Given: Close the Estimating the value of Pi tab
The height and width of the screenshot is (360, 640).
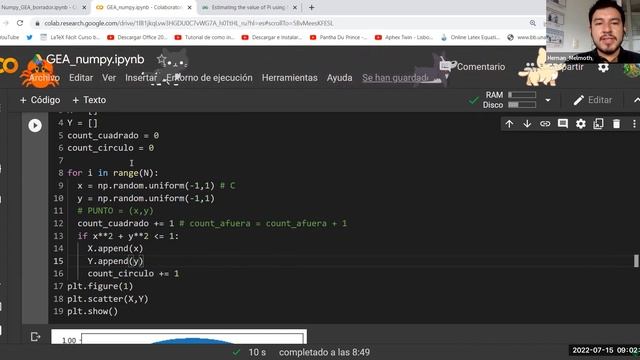Looking at the screenshot, I should point(294,7).
